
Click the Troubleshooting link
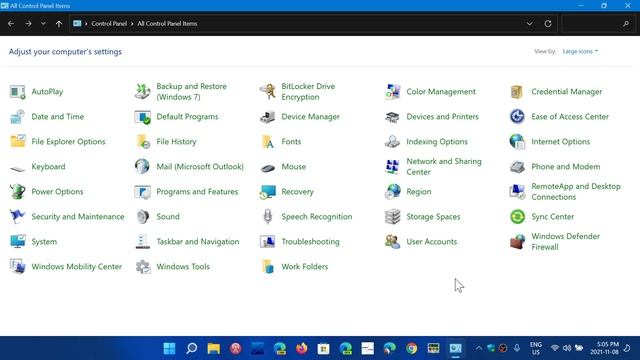(x=310, y=242)
